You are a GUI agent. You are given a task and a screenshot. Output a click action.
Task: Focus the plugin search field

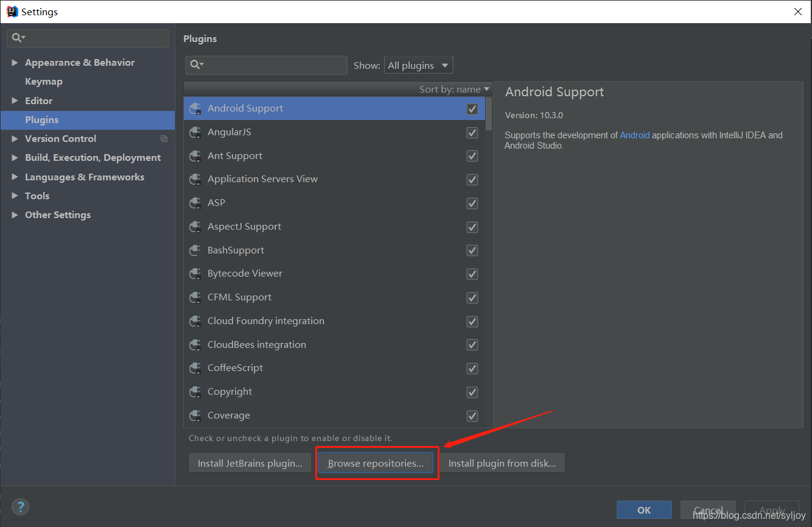(266, 65)
